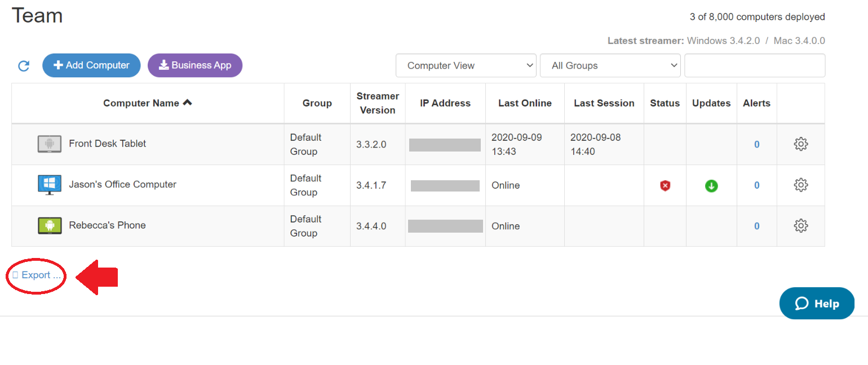This screenshot has width=868, height=365.
Task: Open alerts count for Jason's Office Computer
Action: click(x=757, y=185)
